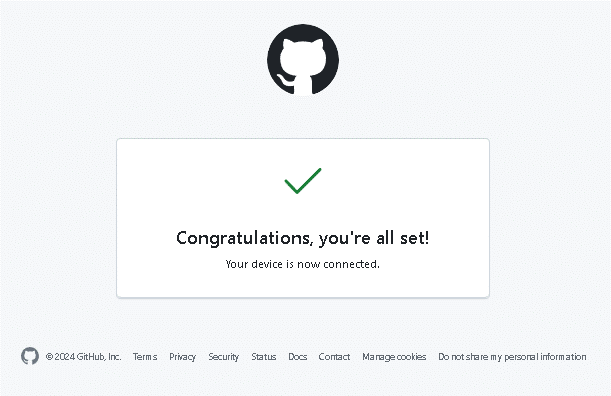
Task: Click the word "connected." in the message
Action: (351, 264)
